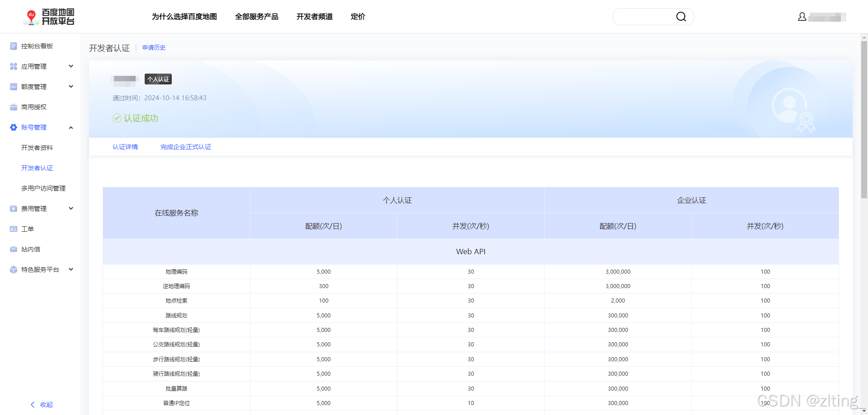
Task: Click the 工单 ticket icon
Action: tap(14, 229)
